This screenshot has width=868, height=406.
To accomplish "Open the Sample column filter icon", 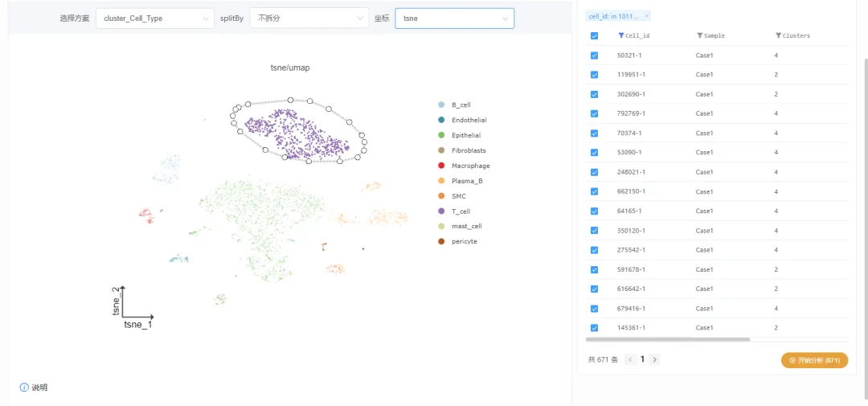I will (699, 35).
